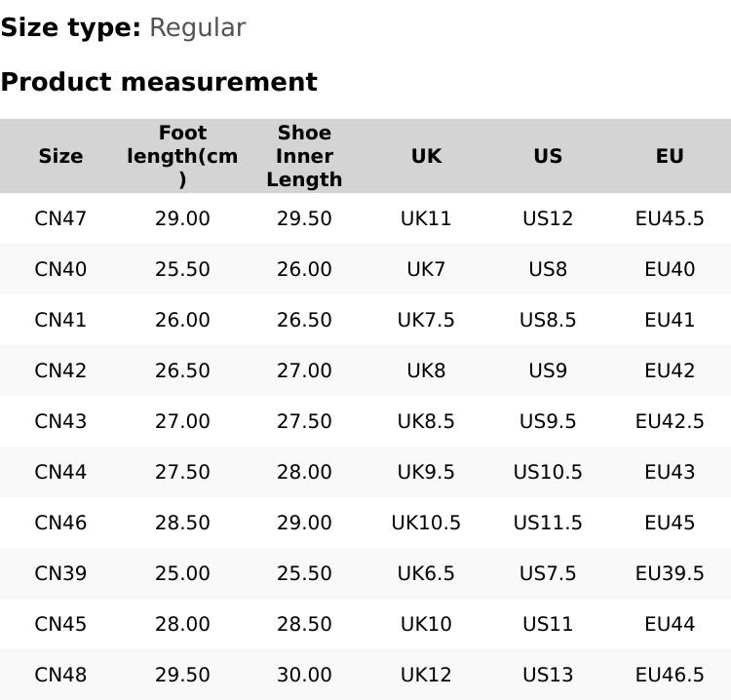
Task: Click the Foot length(cm) column header
Action: point(182,156)
